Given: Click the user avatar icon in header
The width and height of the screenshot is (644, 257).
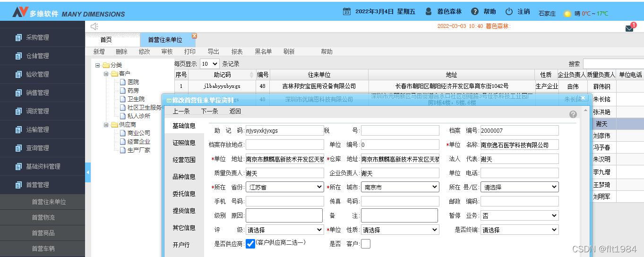Looking at the screenshot, I should [x=429, y=11].
